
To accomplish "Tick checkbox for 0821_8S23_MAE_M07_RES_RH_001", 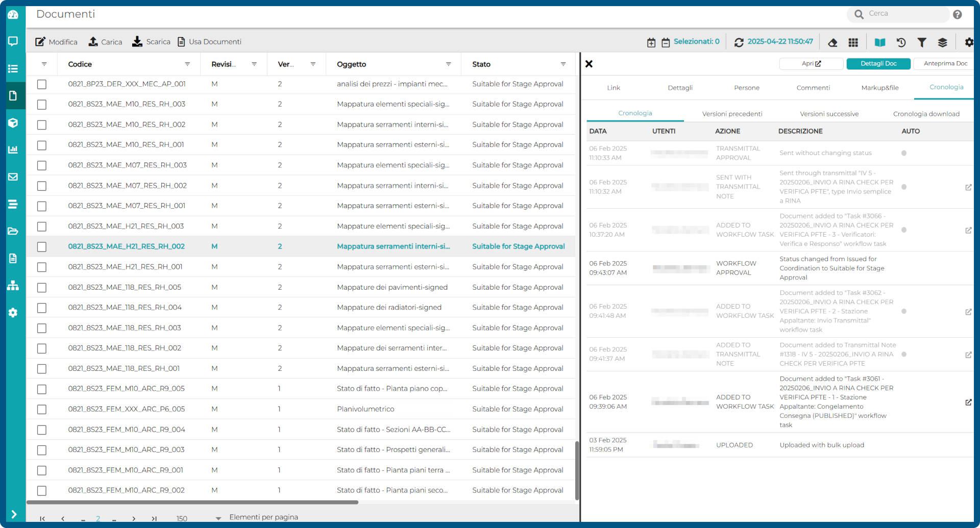I will click(x=42, y=206).
